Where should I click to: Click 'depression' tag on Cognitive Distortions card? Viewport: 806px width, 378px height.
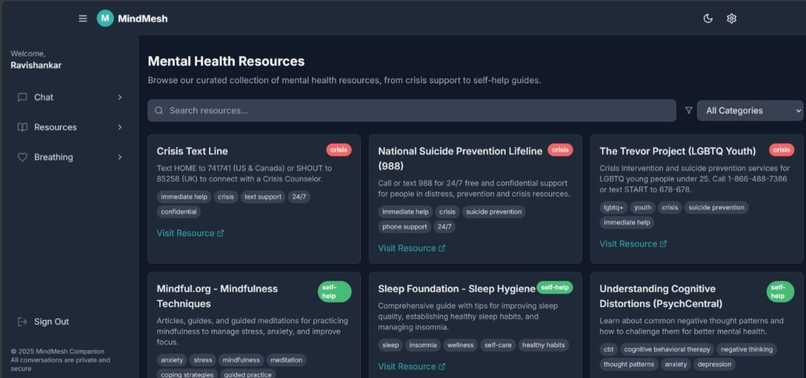pos(714,364)
